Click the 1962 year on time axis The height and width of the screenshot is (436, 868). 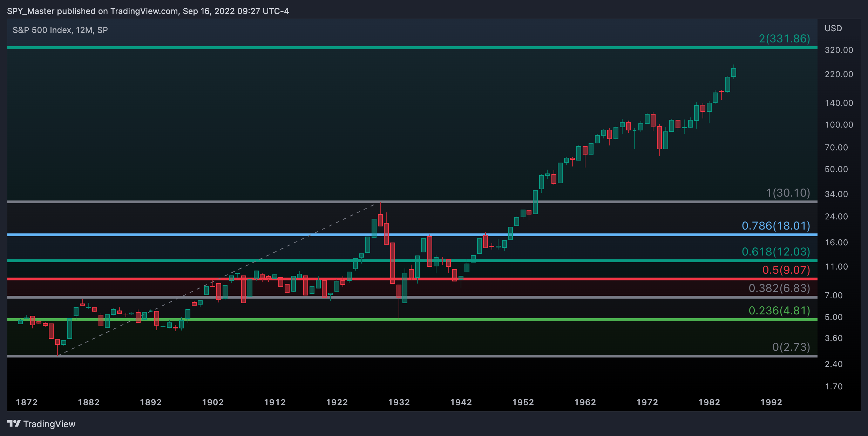(x=585, y=402)
